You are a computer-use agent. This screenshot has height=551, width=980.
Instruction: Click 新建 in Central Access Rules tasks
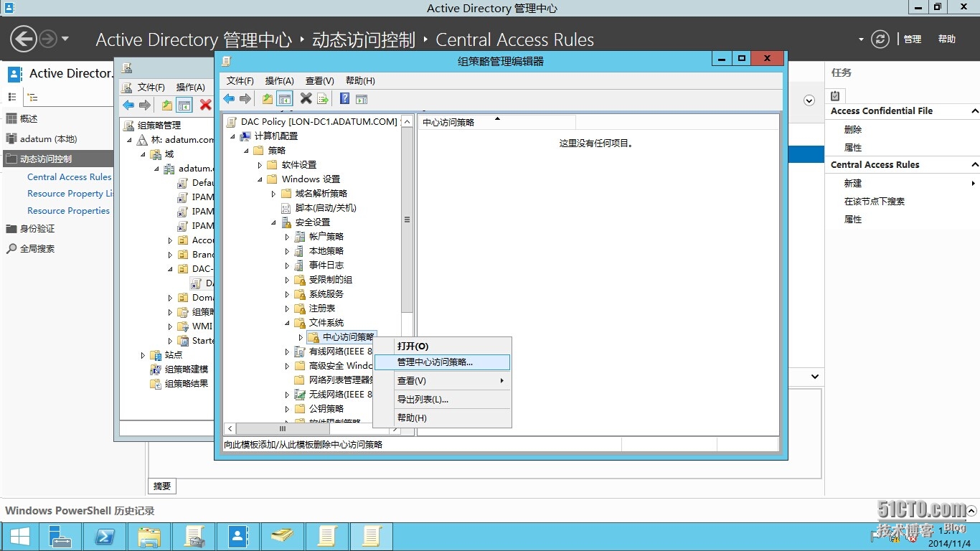(853, 184)
